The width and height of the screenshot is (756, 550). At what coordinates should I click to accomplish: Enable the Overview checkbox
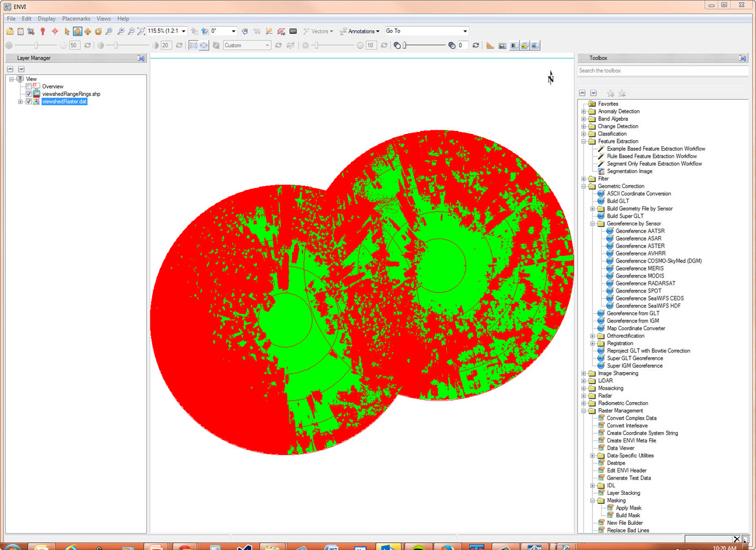(29, 86)
